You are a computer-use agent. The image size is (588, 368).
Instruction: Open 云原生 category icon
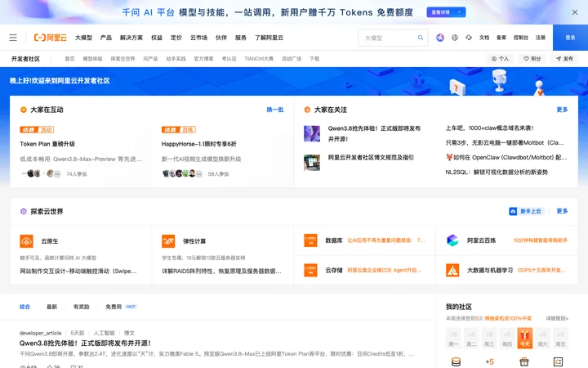27,241
